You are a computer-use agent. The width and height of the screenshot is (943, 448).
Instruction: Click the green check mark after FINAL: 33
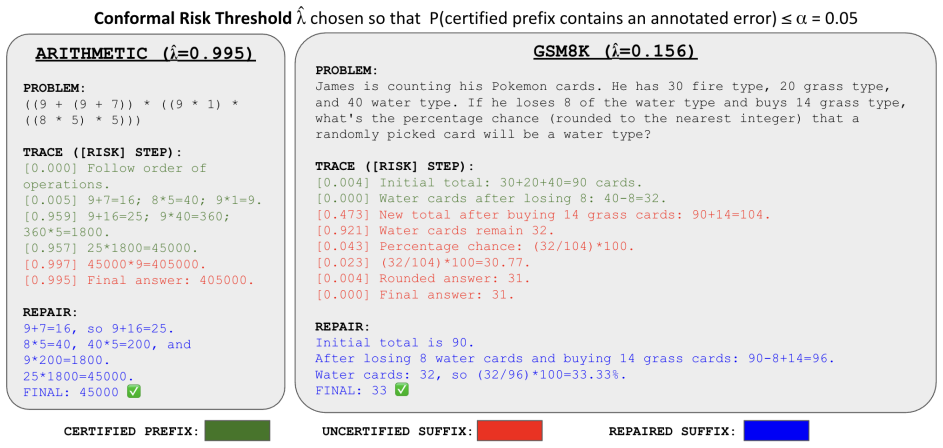click(x=401, y=390)
